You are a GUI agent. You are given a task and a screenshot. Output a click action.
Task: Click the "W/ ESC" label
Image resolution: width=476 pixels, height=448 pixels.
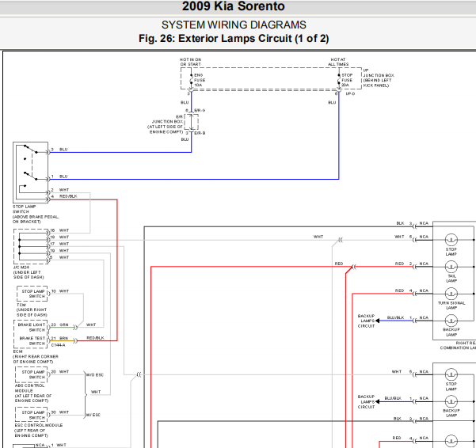click(93, 415)
